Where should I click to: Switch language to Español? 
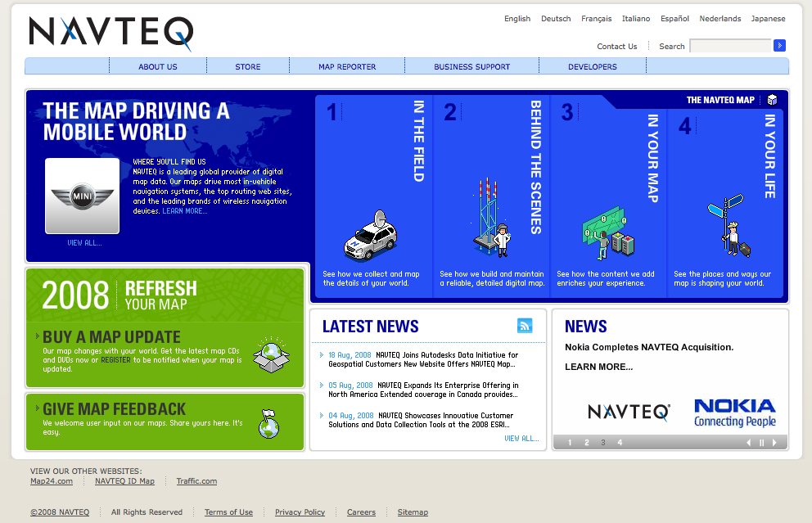[x=674, y=19]
